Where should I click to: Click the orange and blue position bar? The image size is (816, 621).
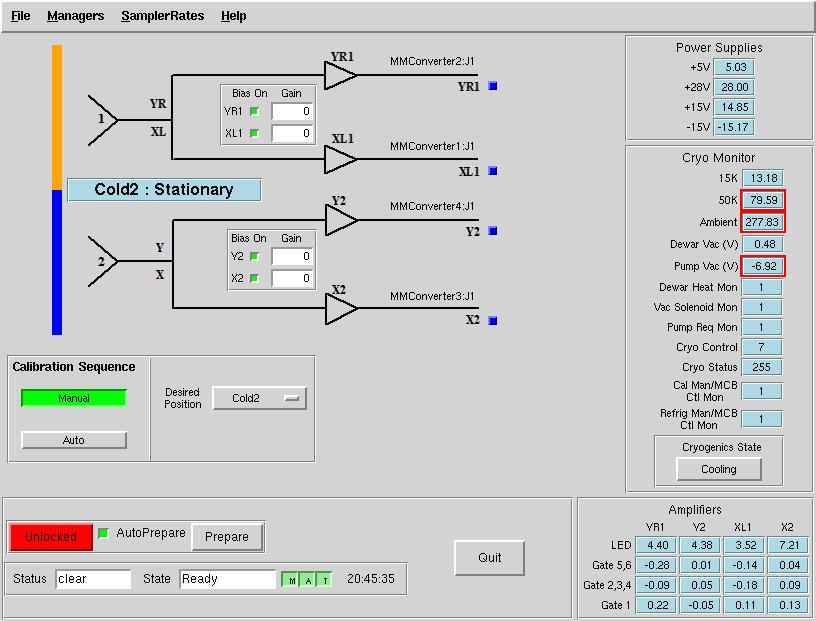pyautogui.click(x=57, y=190)
